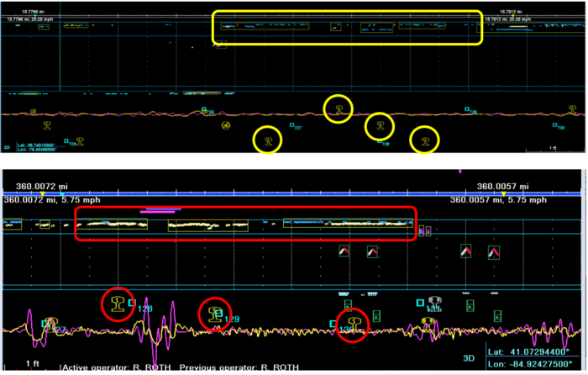Click the cyan square marker 131

[x=420, y=302]
